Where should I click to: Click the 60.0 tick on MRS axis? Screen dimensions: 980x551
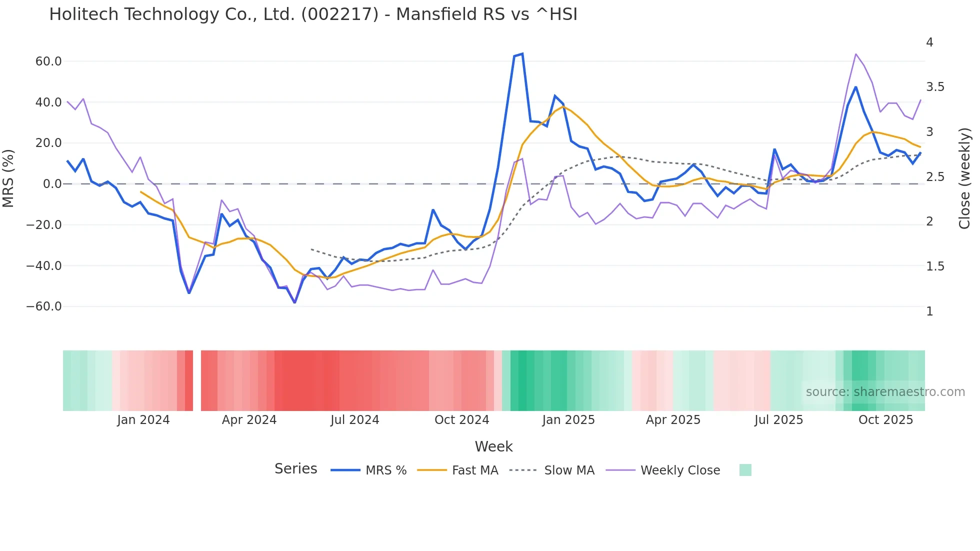coord(48,61)
